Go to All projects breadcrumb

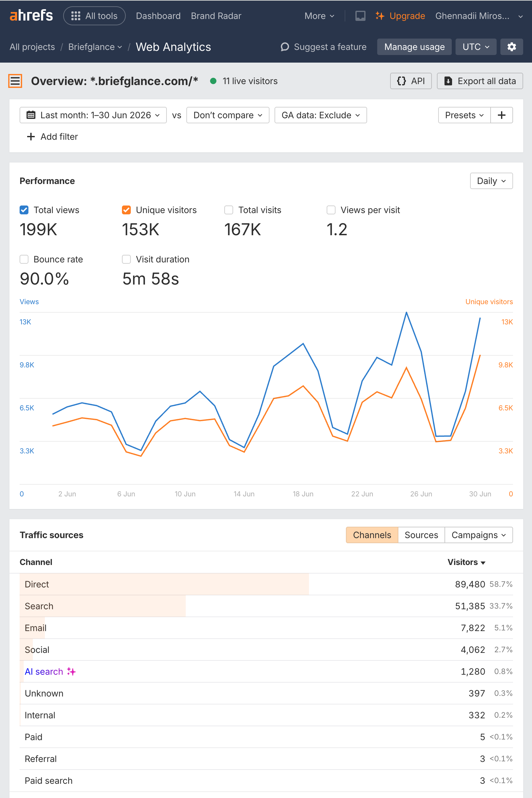pos(32,47)
